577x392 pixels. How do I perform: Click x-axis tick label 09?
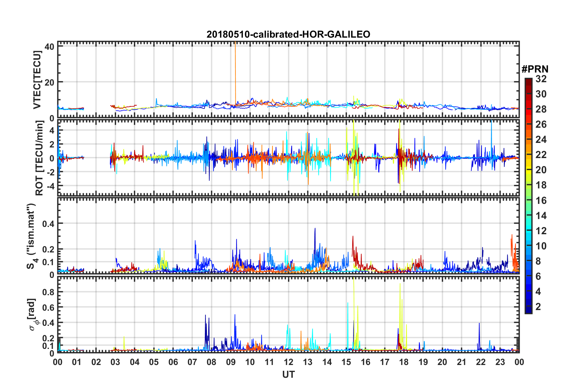click(x=231, y=362)
